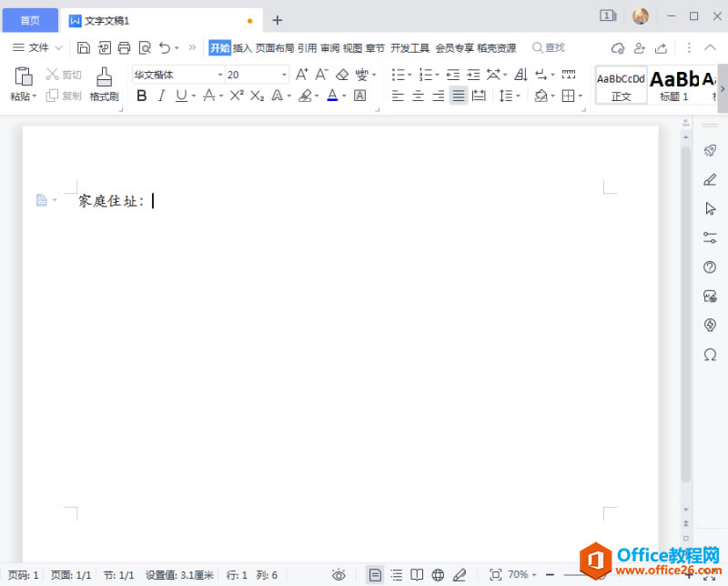728x586 pixels.
Task: Decrease paragraph indent
Action: tap(452, 75)
